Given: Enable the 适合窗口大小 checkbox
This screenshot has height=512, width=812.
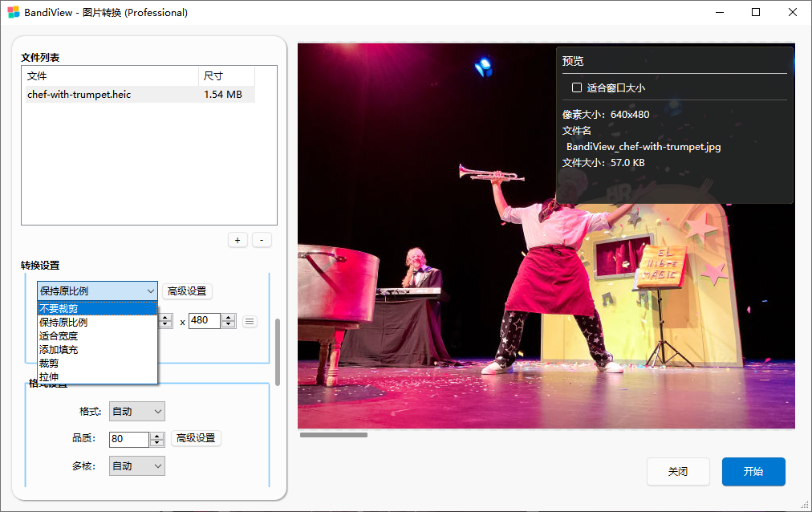Looking at the screenshot, I should 576,87.
